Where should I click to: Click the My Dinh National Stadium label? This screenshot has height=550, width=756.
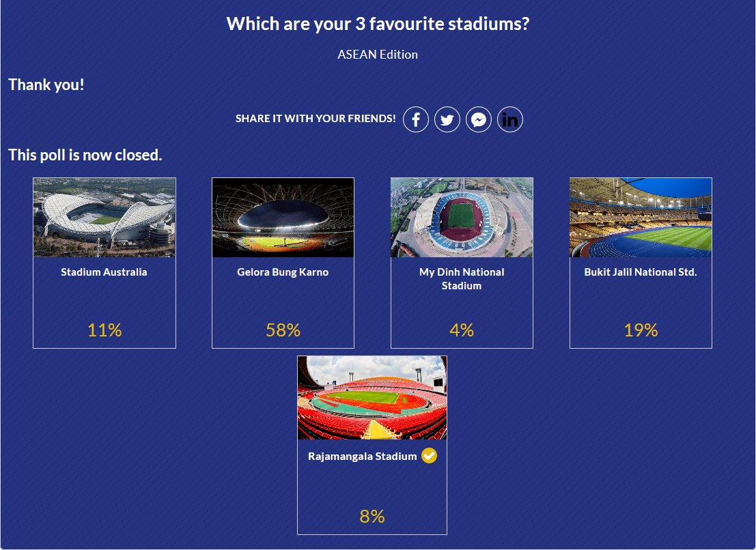462,279
